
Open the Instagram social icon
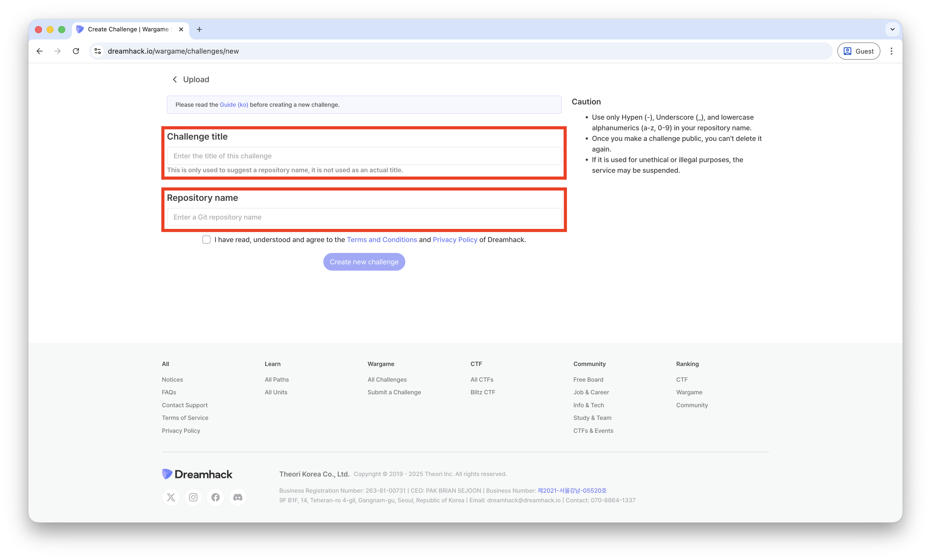click(193, 497)
